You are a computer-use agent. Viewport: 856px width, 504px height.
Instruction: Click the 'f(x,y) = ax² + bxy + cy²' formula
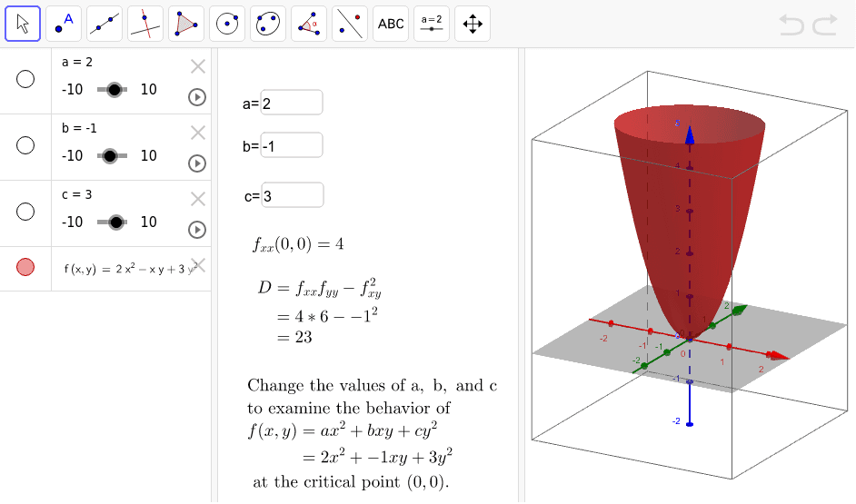(343, 431)
